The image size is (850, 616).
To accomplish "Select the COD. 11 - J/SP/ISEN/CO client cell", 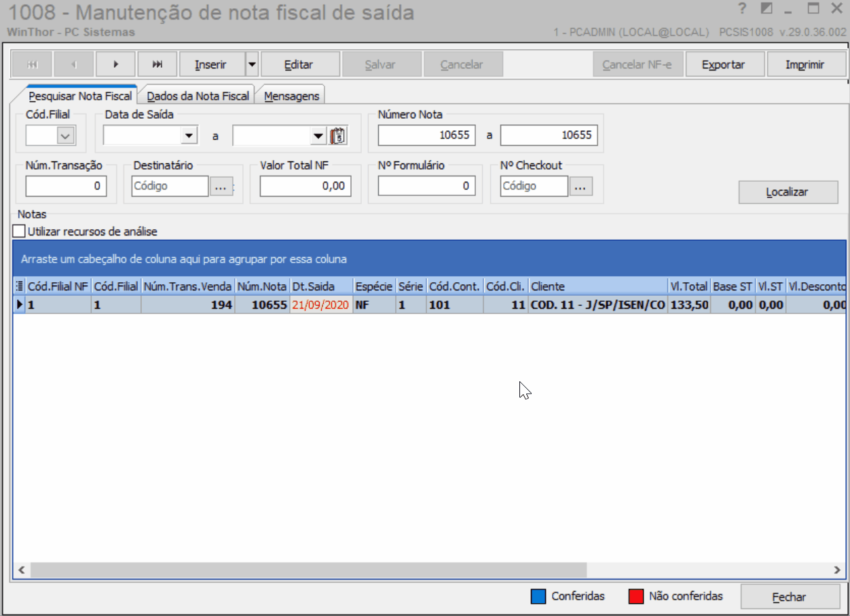I will (x=597, y=305).
